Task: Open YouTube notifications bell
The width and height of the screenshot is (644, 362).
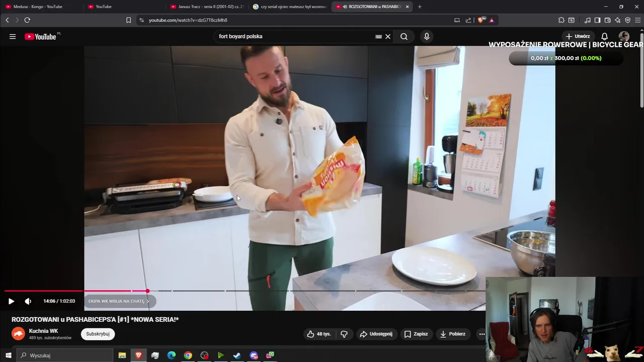Action: pos(605,36)
